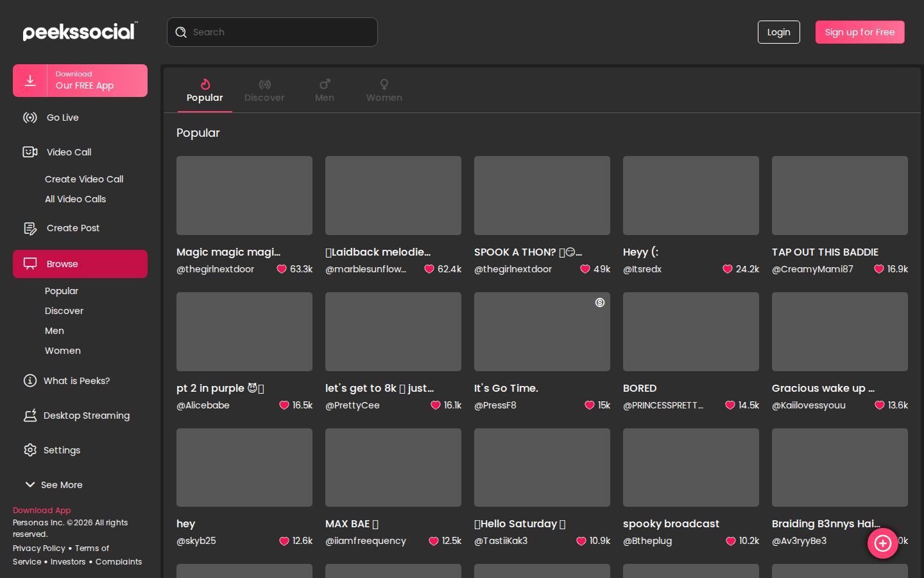Click the pink floating plus button
This screenshot has width=924, height=578.
[883, 543]
